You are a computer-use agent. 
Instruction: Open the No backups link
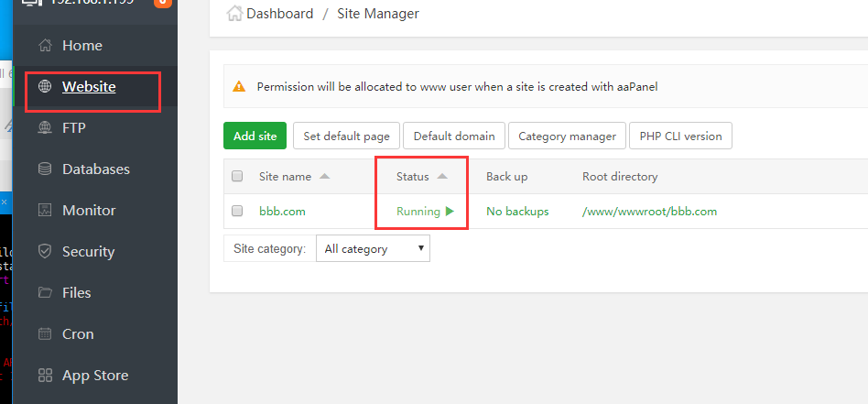pyautogui.click(x=517, y=212)
